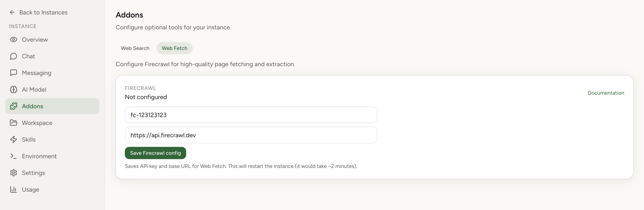Open the Overview page from the sidebar menu
644x210 pixels.
point(35,39)
